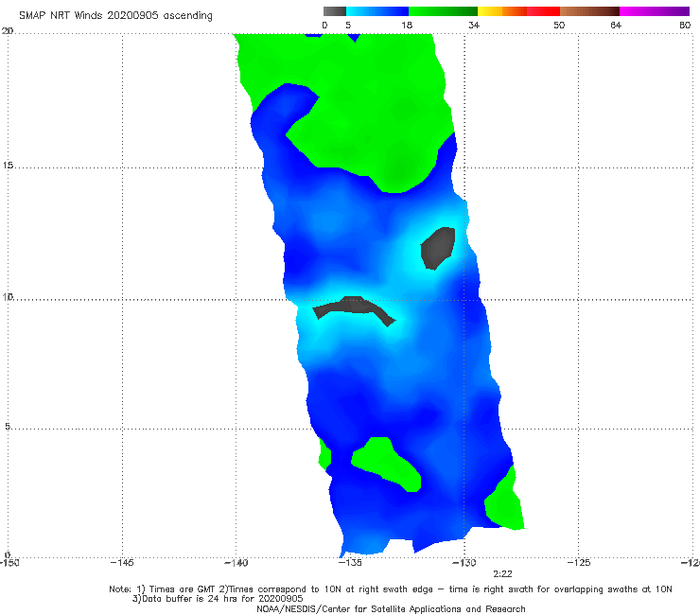Click the "NOAA/NESDIS/Center for Satellite Applications" credit line

coord(391,609)
